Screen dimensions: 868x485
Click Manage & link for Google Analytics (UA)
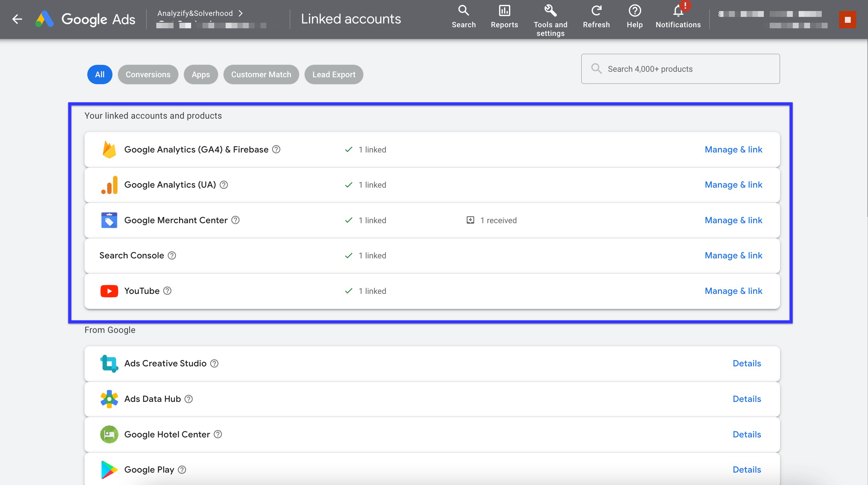[x=733, y=185]
